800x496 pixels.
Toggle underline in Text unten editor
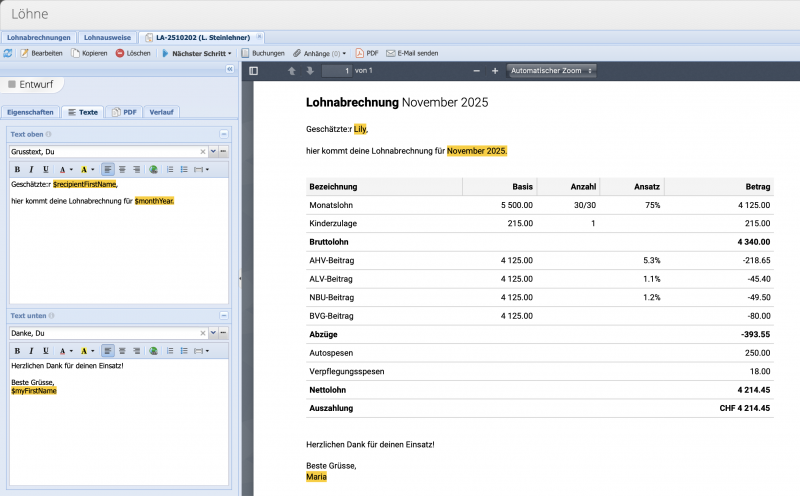[x=45, y=351]
